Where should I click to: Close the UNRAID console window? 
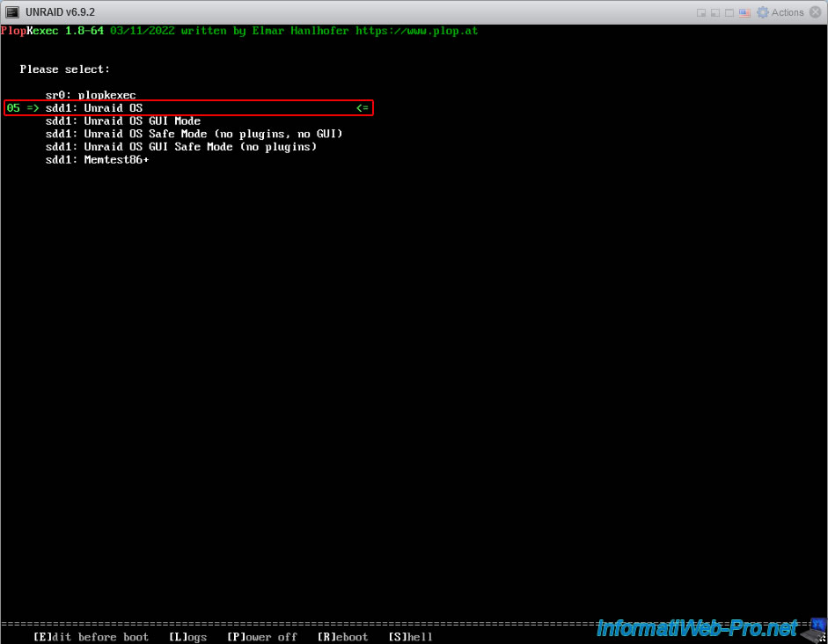pyautogui.click(x=817, y=12)
